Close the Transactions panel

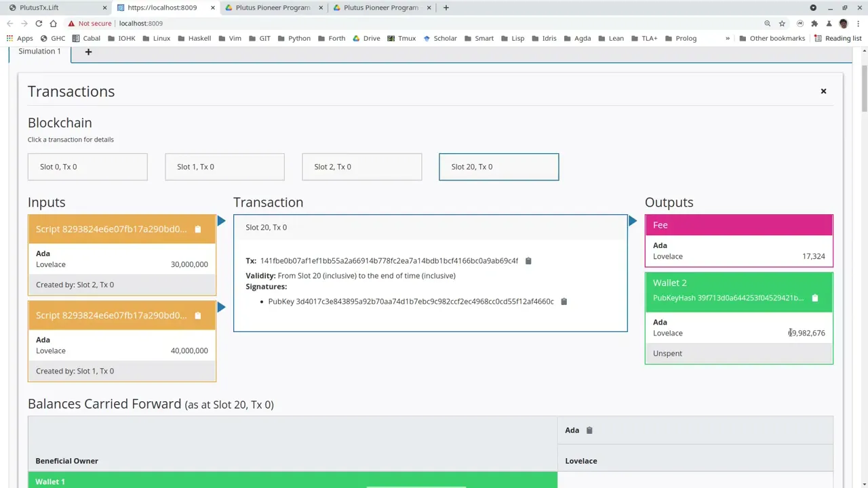click(823, 91)
